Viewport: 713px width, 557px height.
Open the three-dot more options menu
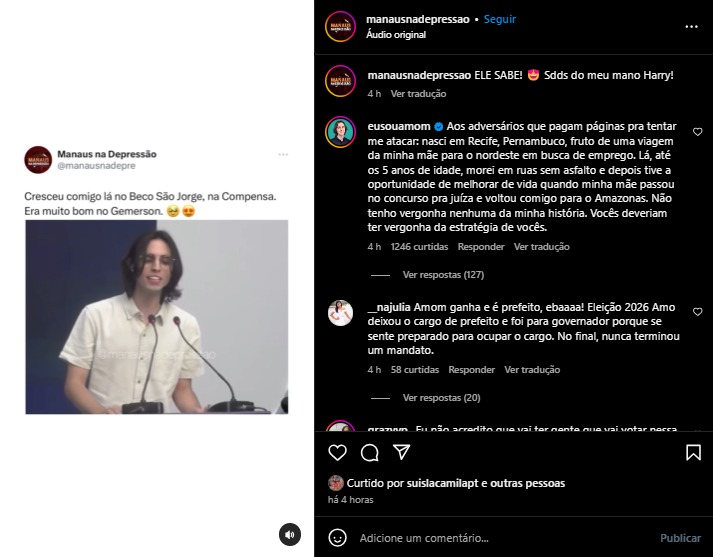tap(691, 27)
